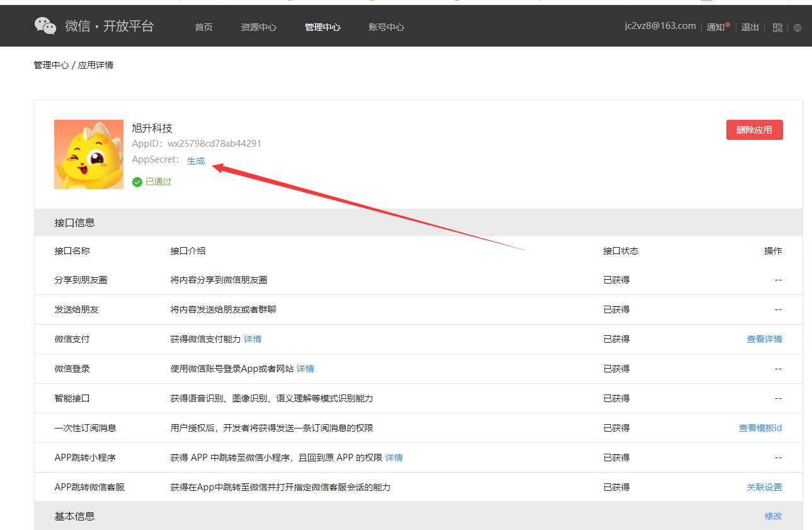Select the APP跳转小程序 interface name
Image resolution: width=812 pixels, height=530 pixels.
tap(85, 458)
